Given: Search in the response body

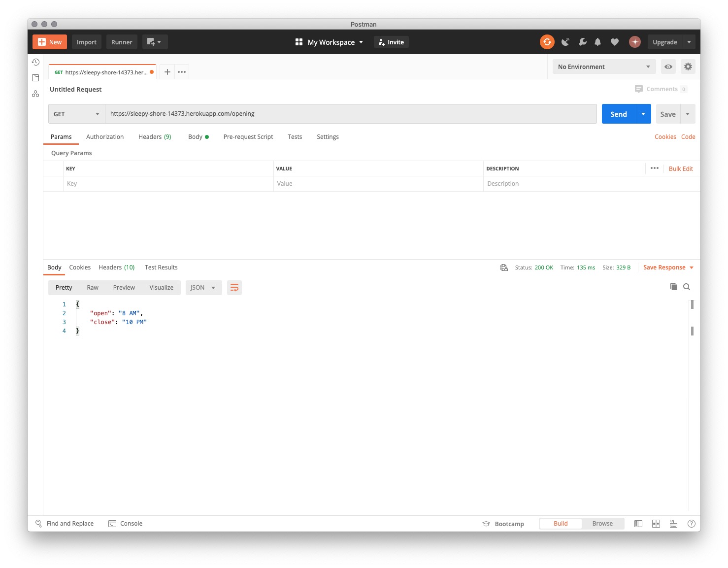Looking at the screenshot, I should [x=687, y=287].
